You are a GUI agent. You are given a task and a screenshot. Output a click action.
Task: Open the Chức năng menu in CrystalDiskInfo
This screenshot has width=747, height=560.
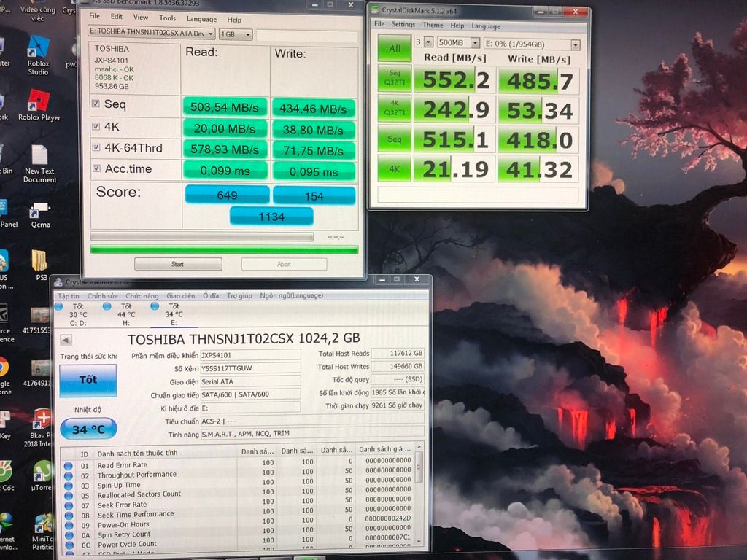(x=142, y=296)
